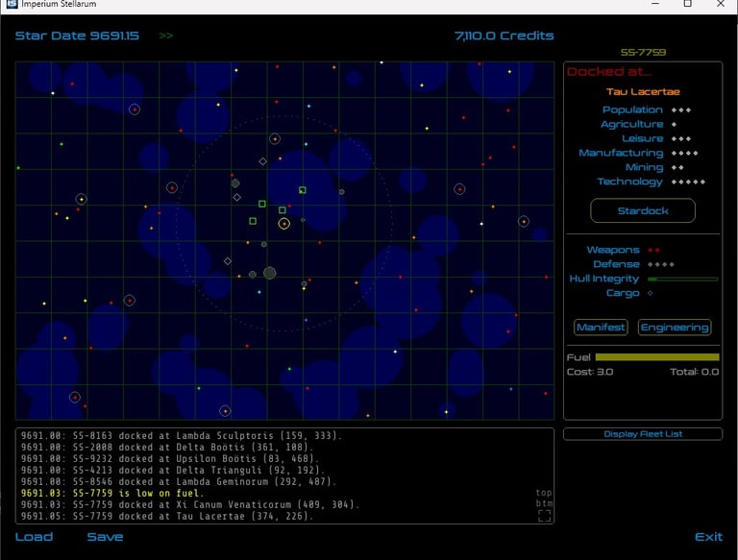Click log entry docked at Tau Lacertae
Viewport: 738px width, 560px height.
[167, 516]
